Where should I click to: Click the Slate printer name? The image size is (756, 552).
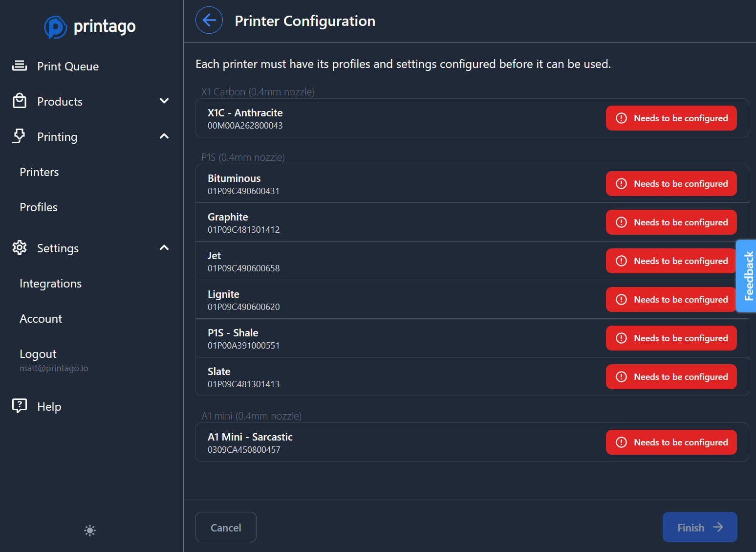[x=219, y=372]
